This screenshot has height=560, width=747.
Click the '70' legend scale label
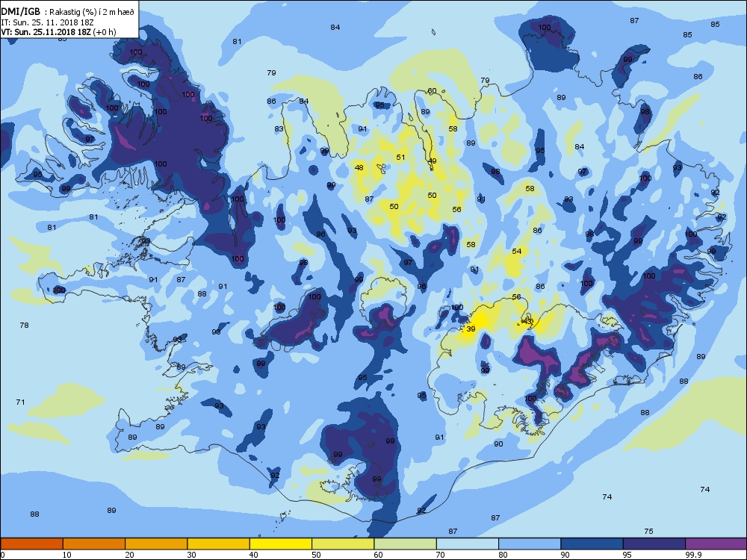pos(440,555)
